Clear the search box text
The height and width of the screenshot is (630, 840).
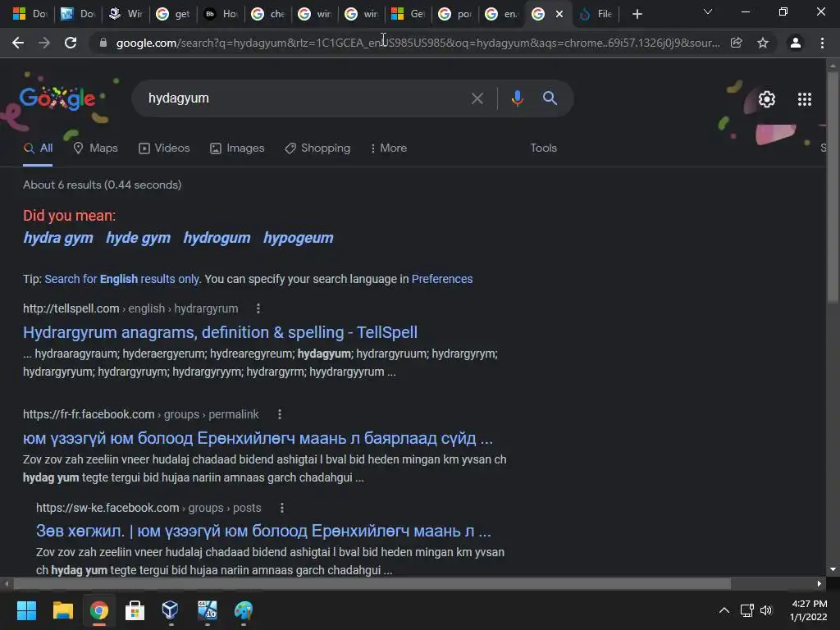(477, 98)
